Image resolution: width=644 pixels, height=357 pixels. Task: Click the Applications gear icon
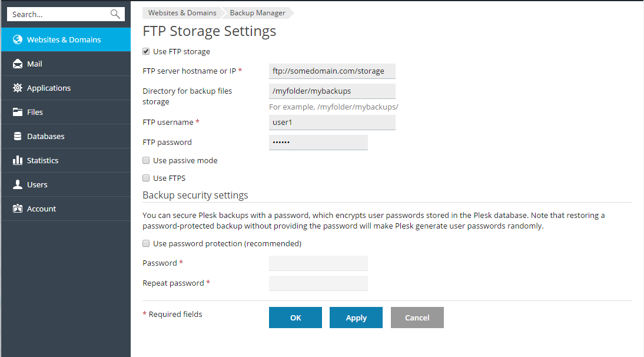point(17,88)
